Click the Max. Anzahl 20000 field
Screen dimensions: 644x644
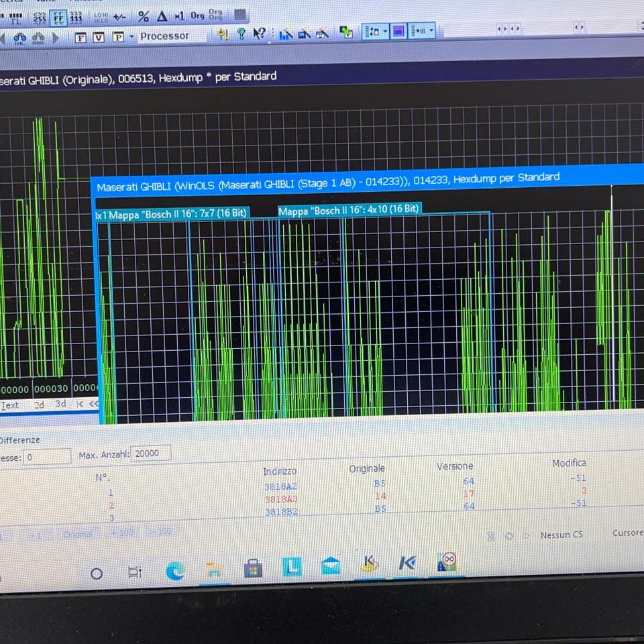tap(151, 453)
